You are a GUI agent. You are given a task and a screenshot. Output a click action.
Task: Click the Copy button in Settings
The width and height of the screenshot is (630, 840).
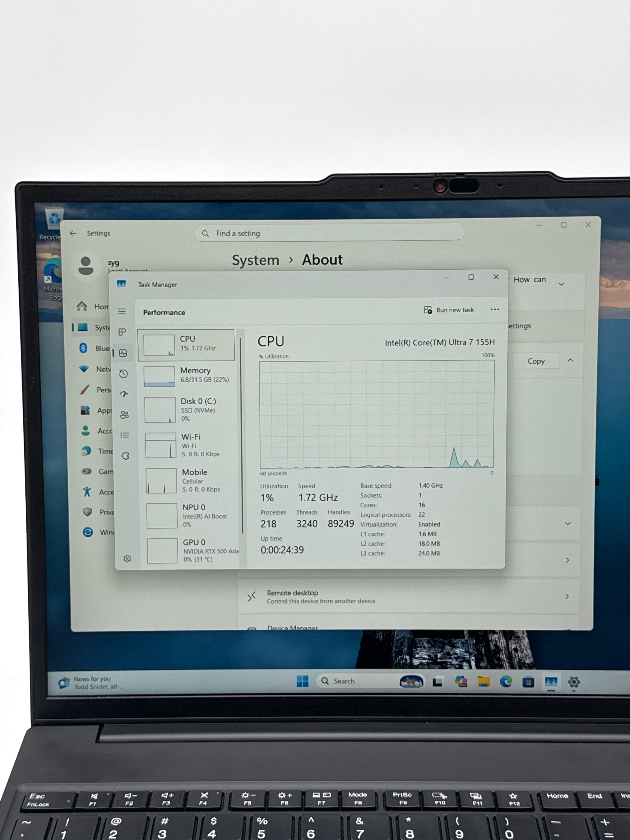pyautogui.click(x=536, y=361)
